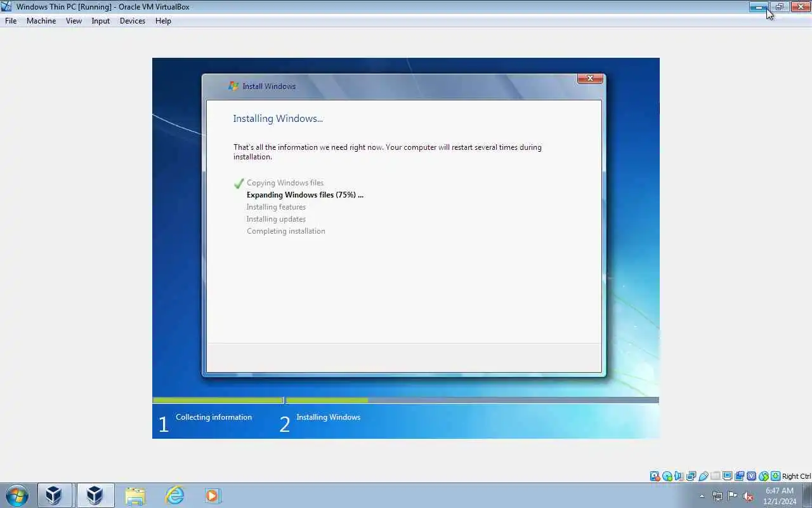Screen dimensions: 812x508
Task: Click 'Expanding Windows files (75%)' text
Action: click(x=305, y=195)
